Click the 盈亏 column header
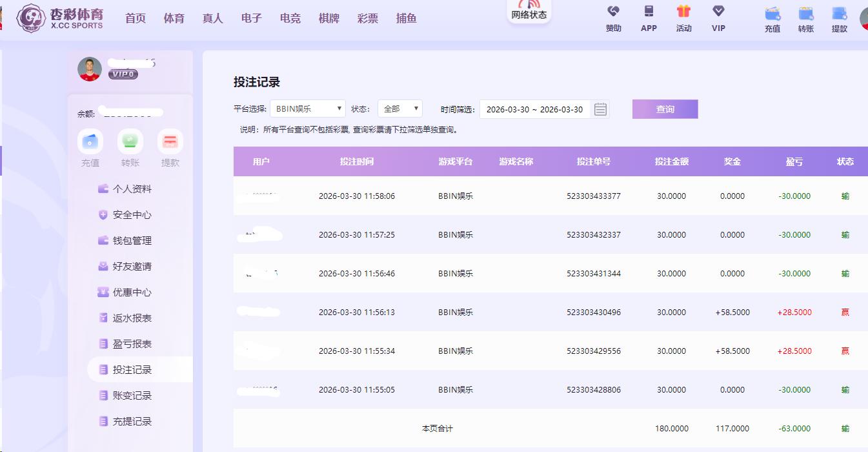Viewport: 868px width, 452px height. click(794, 161)
